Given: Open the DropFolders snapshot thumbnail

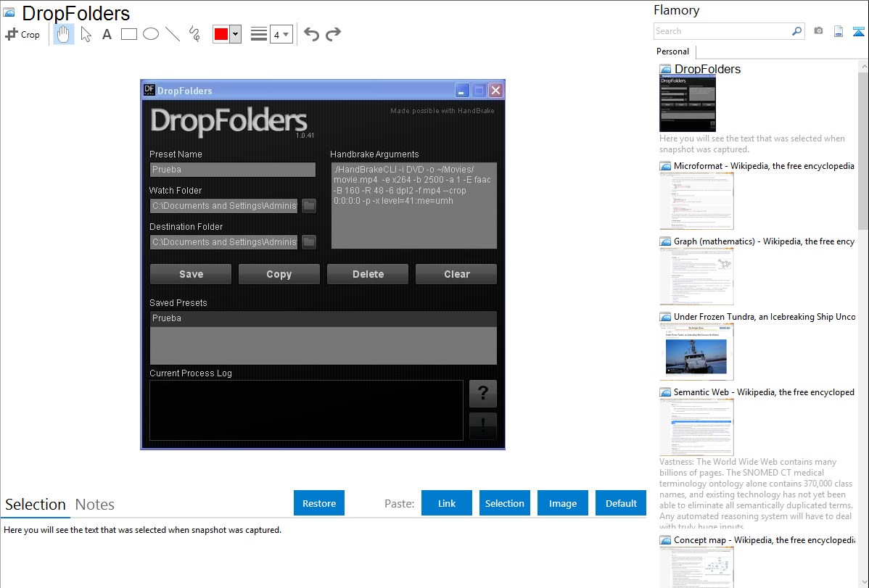Looking at the screenshot, I should (687, 104).
